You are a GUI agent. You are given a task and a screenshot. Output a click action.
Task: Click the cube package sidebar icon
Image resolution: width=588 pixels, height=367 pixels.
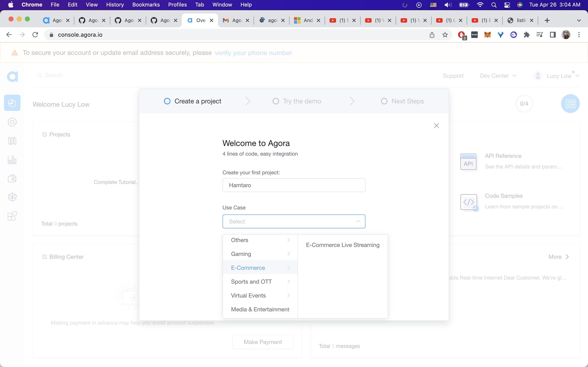[x=12, y=197]
